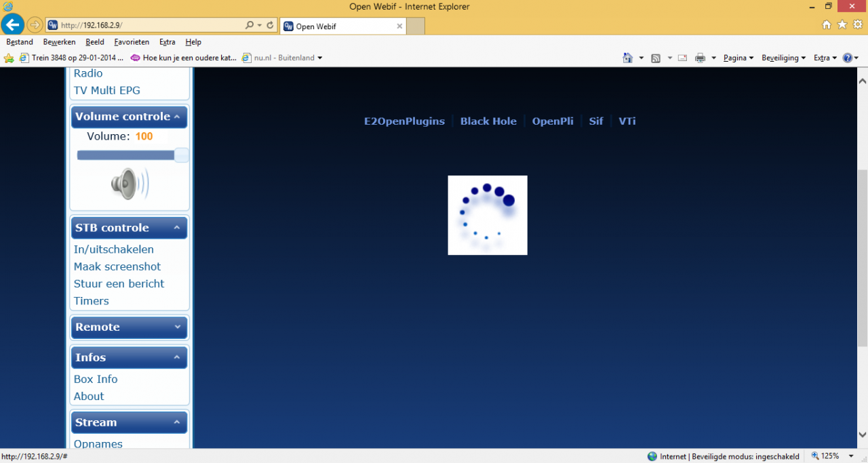The image size is (868, 463).
Task: Open Timers in STB controle
Action: (91, 301)
